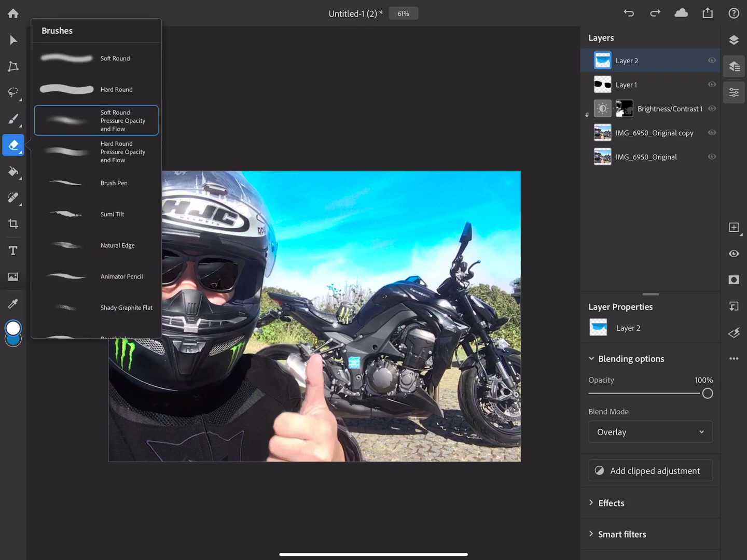Toggle layer visibility in side taskbar
The image size is (747, 560).
[x=734, y=254]
